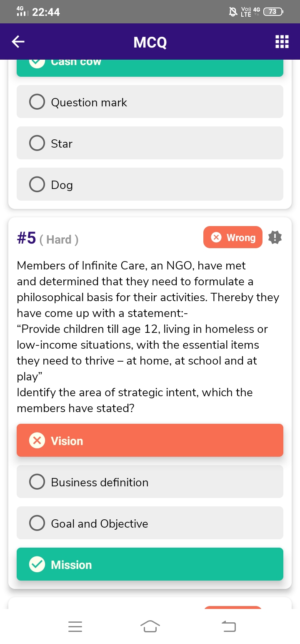Select the Question mark radio option
The width and height of the screenshot is (300, 644).
coord(37,102)
